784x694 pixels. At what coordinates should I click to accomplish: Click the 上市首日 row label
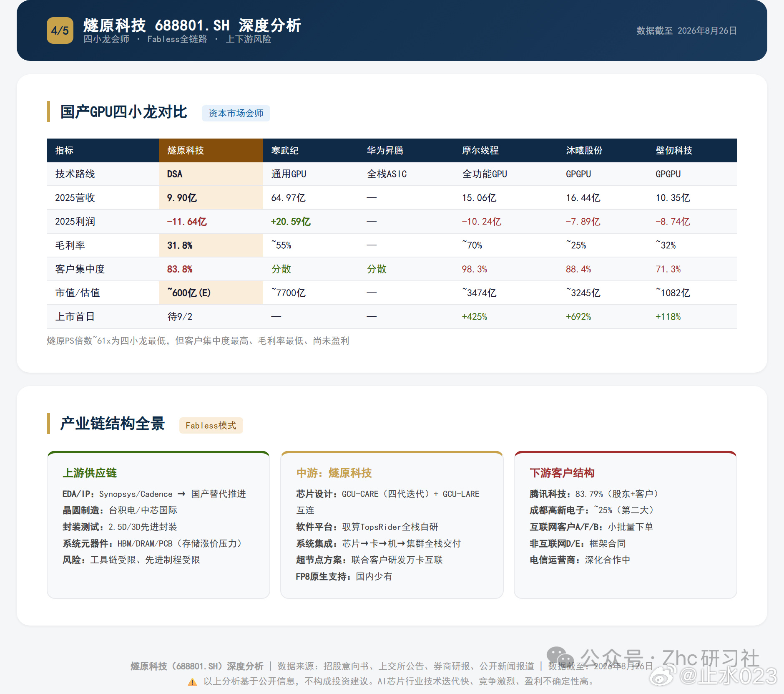tap(75, 317)
